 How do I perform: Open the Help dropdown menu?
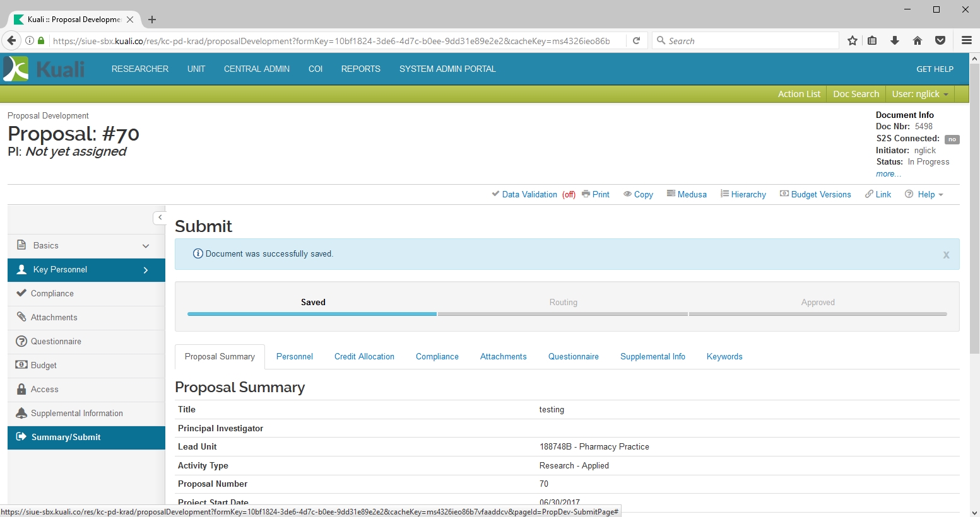coord(924,194)
